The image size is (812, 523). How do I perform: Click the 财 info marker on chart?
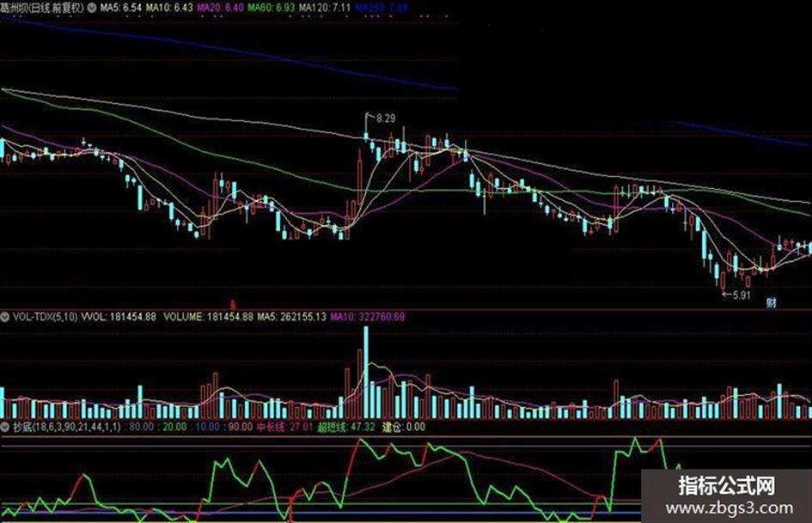click(771, 302)
